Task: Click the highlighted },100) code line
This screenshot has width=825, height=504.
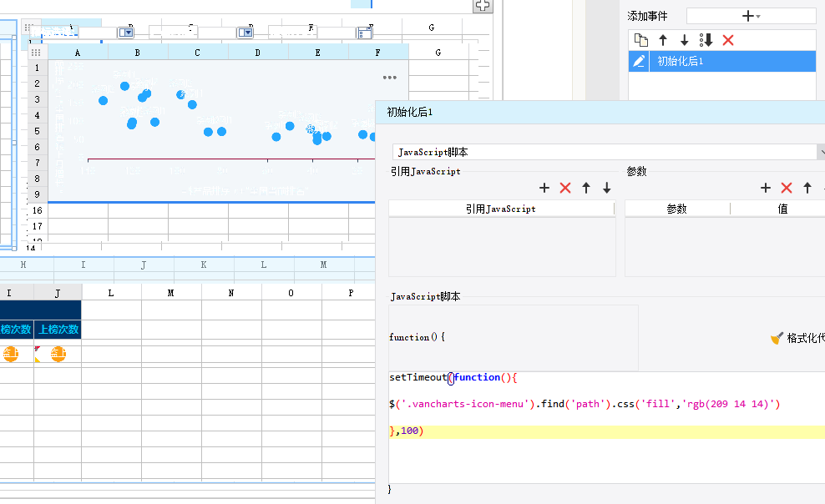Action: (x=607, y=431)
